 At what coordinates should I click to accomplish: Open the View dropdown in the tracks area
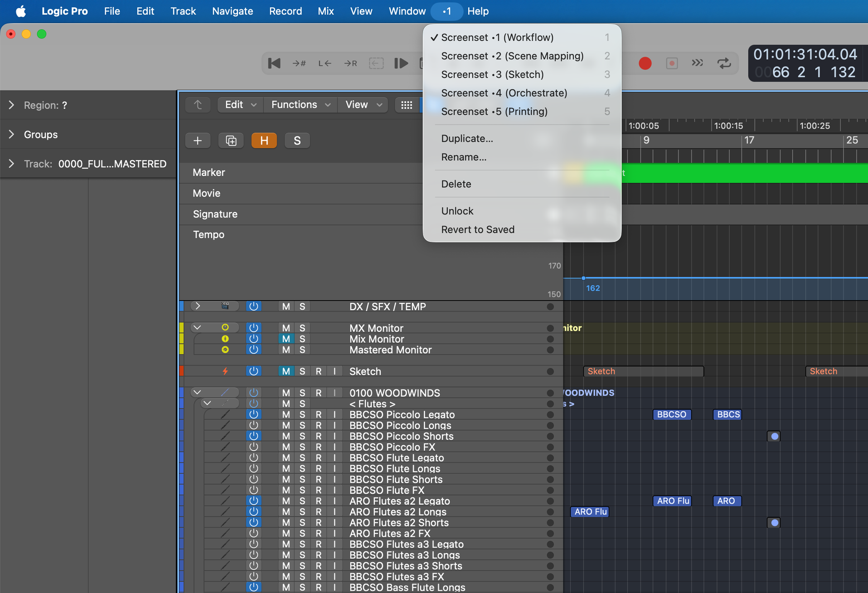click(364, 105)
